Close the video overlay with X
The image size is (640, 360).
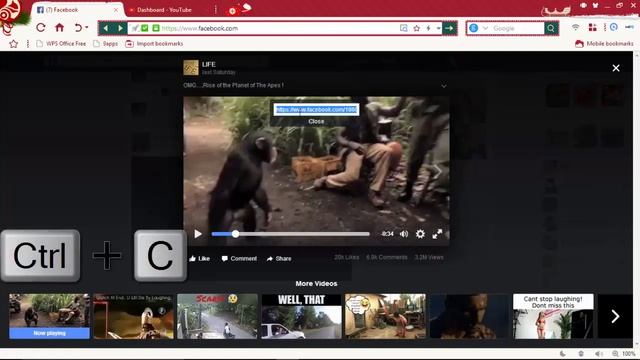click(616, 68)
